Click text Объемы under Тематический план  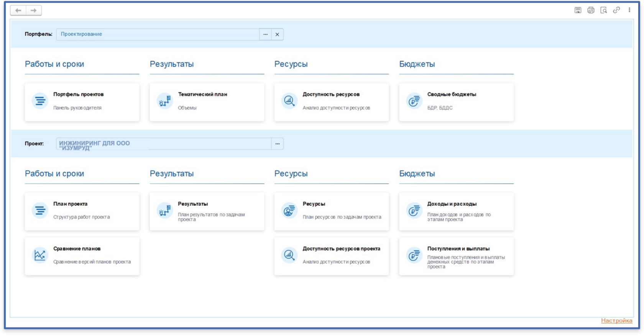click(187, 108)
